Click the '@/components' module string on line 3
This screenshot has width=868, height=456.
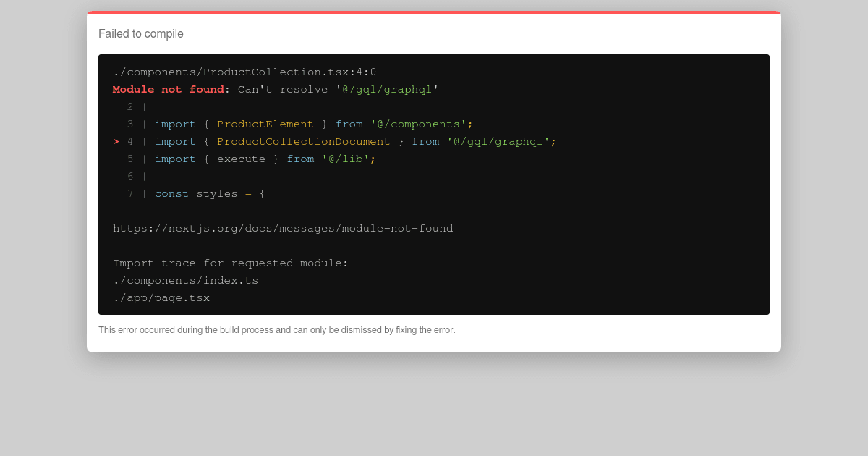point(417,124)
